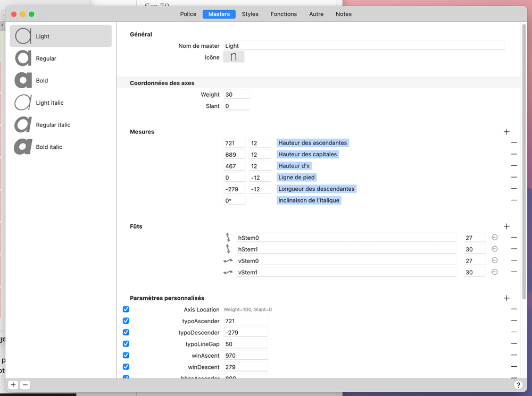Viewport: 532px width, 396px height.
Task: Add a master with bottom-left plus button
Action: 13,385
